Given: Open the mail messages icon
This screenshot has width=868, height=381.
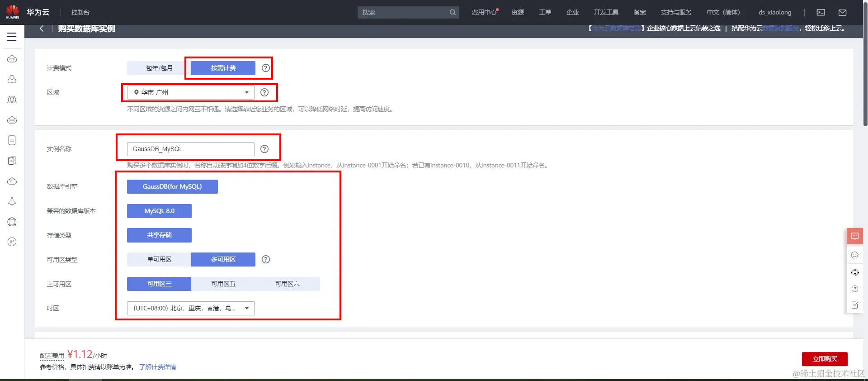Looking at the screenshot, I should click(x=843, y=12).
